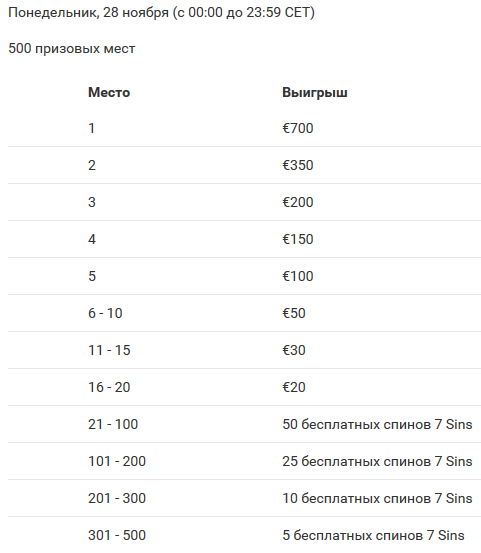Click the 6 - 10 place range
This screenshot has width=481, height=553.
pyautogui.click(x=105, y=313)
